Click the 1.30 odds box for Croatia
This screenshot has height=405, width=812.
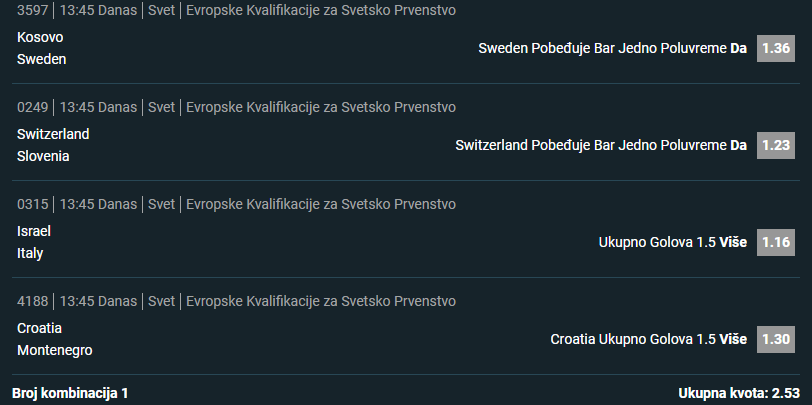(775, 339)
